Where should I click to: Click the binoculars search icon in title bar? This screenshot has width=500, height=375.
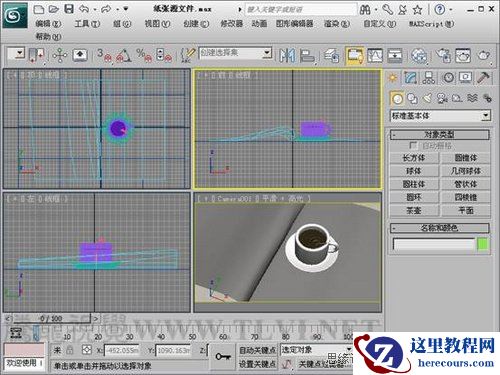point(365,10)
